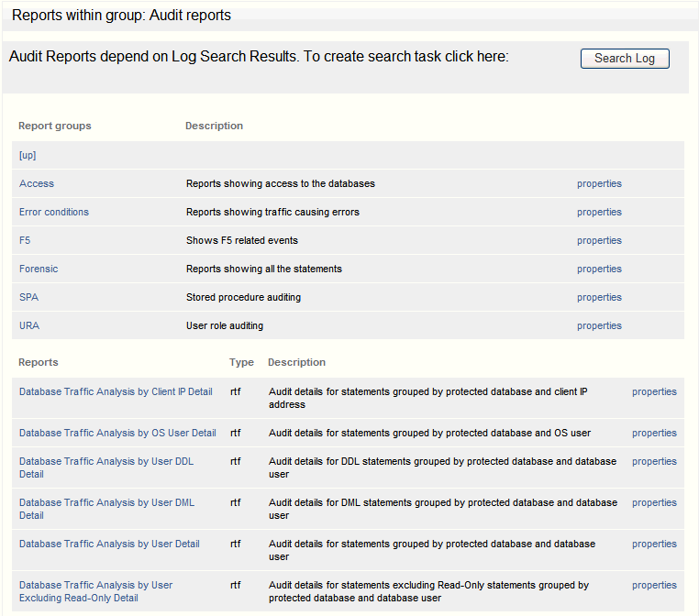Image resolution: width=699 pixels, height=616 pixels.
Task: Click description of DDL statements audit details
Action: (x=442, y=467)
